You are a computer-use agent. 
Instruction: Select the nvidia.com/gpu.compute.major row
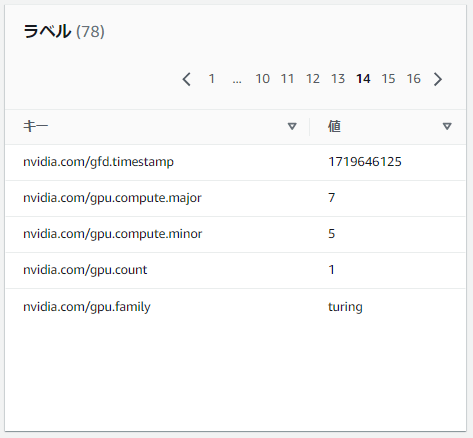(235, 198)
